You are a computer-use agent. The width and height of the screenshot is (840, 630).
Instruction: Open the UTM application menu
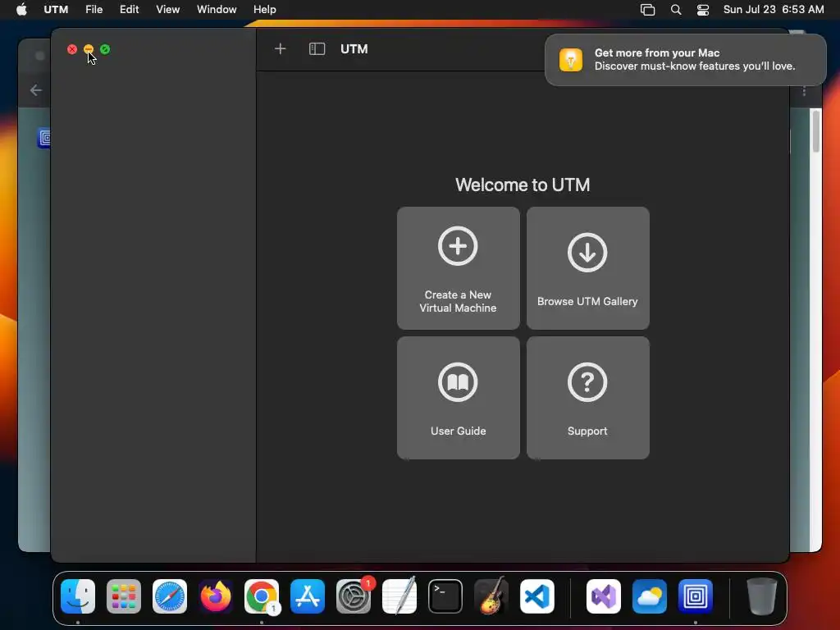(56, 10)
